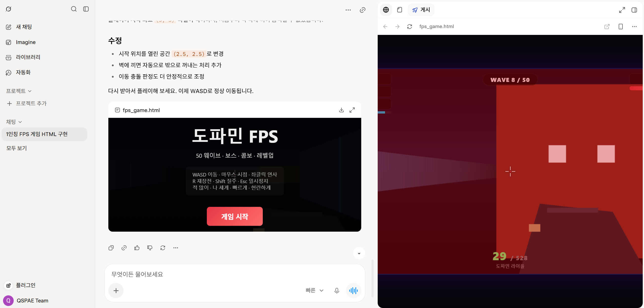644x308 pixels.
Task: Click the 도파민 FPS title in preview
Action: click(x=235, y=136)
